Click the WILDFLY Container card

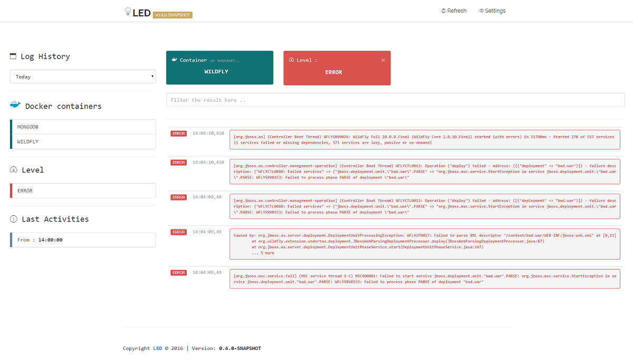[x=219, y=68]
